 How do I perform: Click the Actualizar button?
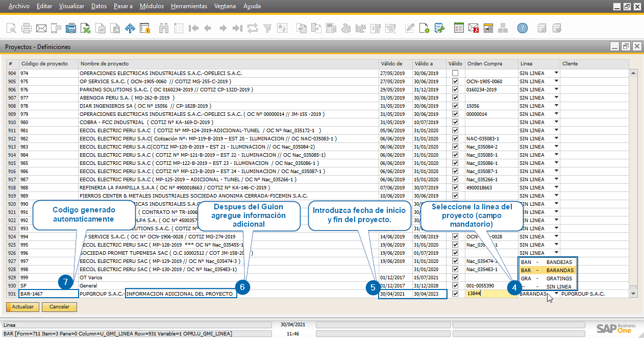click(x=22, y=307)
